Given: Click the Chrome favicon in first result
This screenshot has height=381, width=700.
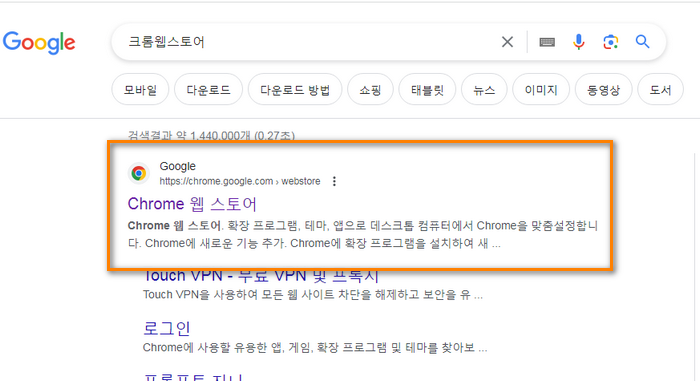Looking at the screenshot, I should [x=139, y=173].
